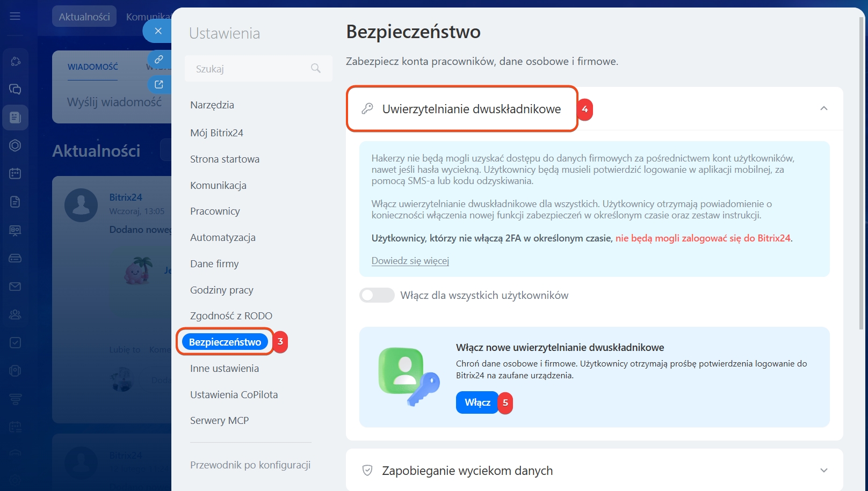Screen dimensions: 868x491
Task: Open the mail envelope icon in sidebar
Action: pos(15,287)
